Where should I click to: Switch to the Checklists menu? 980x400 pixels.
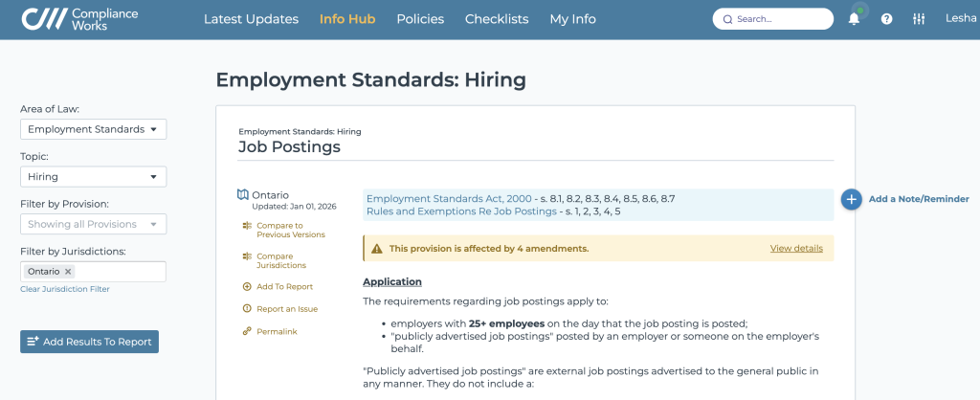(x=497, y=19)
